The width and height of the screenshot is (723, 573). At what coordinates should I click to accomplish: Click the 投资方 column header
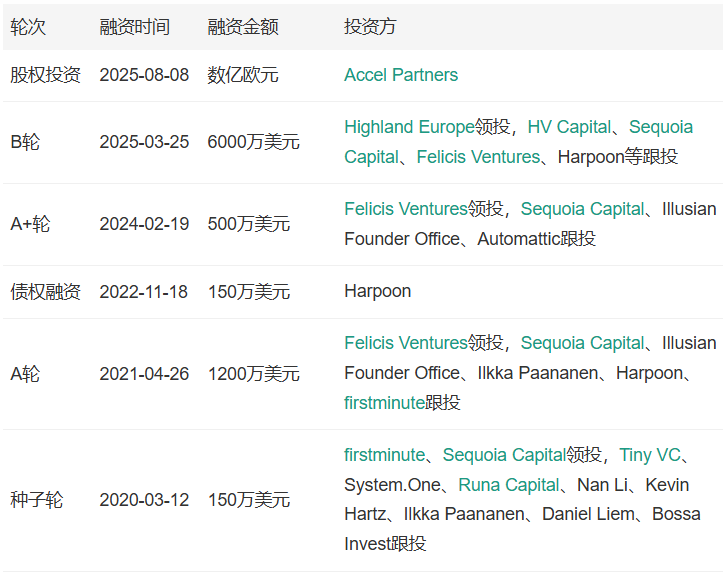tap(369, 27)
